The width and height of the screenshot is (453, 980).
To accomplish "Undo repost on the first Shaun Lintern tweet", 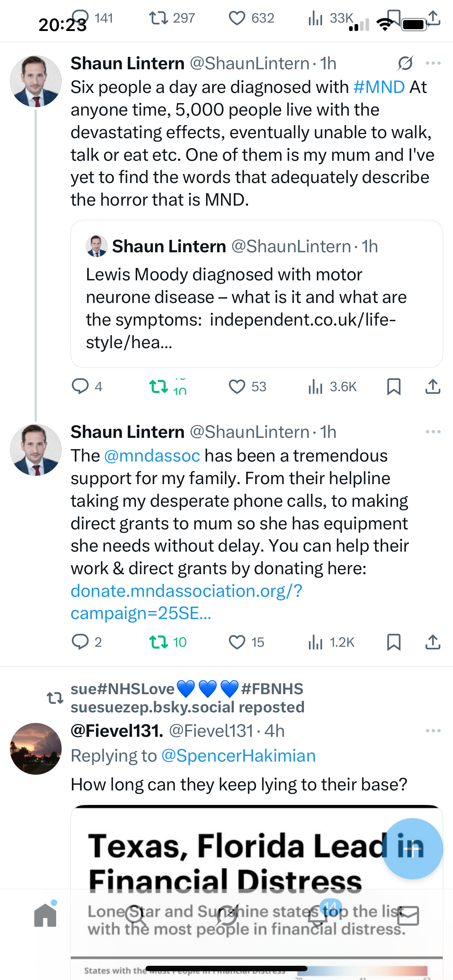I will pyautogui.click(x=158, y=386).
